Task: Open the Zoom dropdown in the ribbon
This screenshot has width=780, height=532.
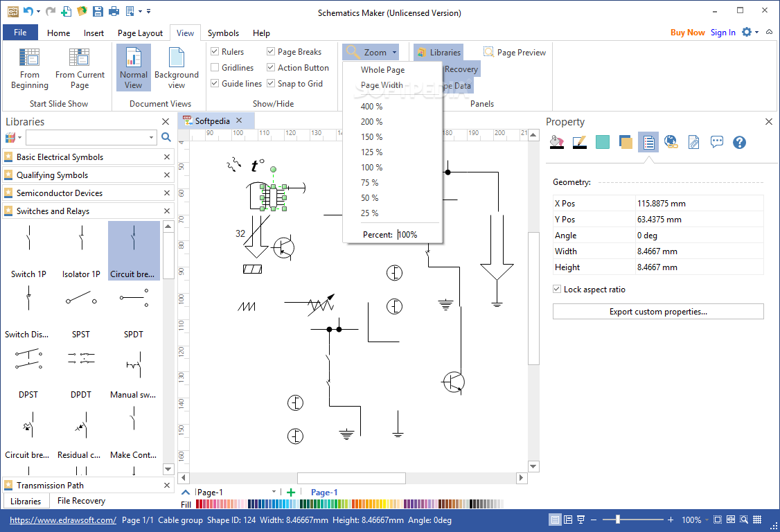Action: pyautogui.click(x=370, y=52)
